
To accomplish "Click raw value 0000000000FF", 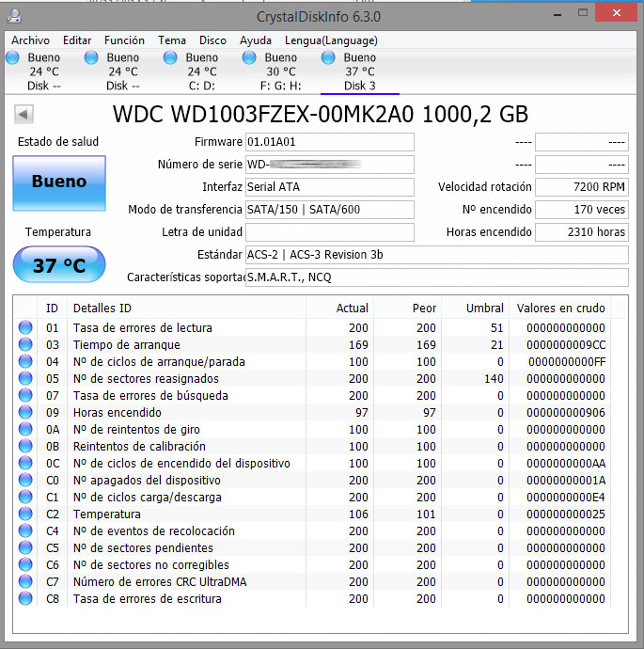I will click(x=567, y=362).
